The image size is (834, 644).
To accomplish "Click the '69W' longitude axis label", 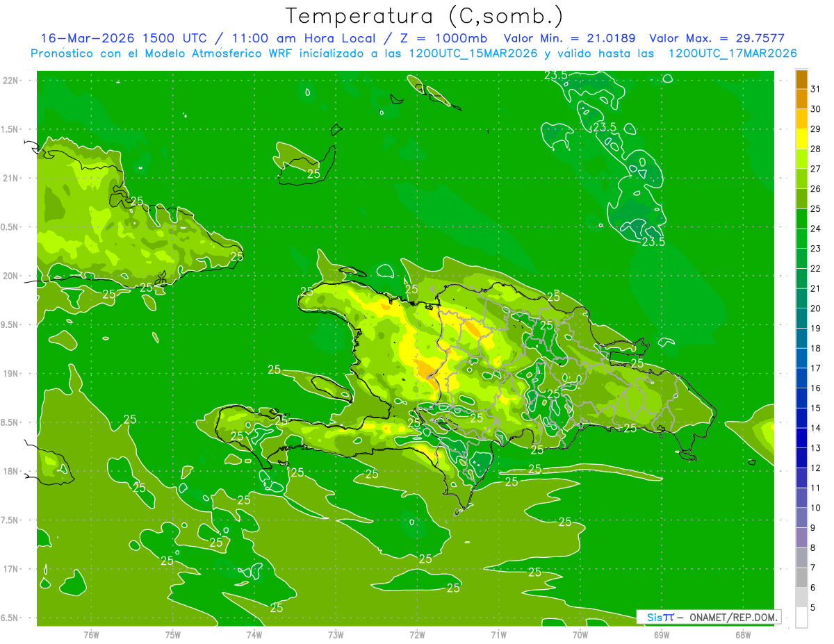I will [662, 635].
